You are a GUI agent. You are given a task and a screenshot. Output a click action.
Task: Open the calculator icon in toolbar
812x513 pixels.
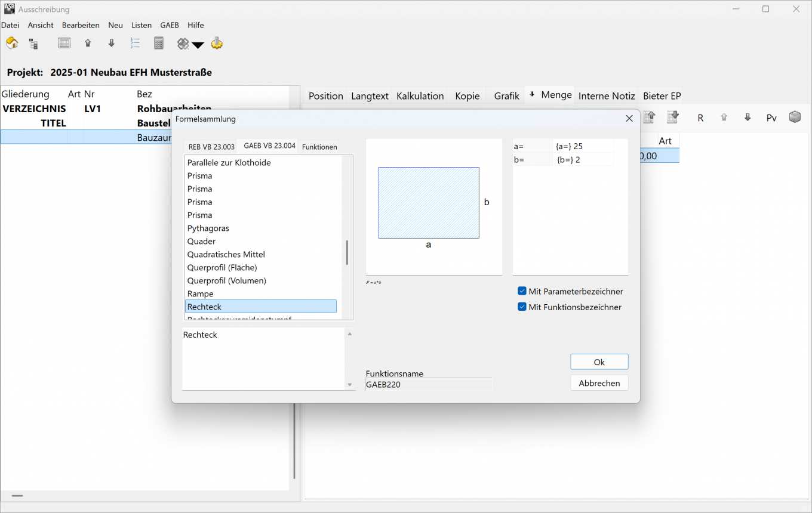pyautogui.click(x=159, y=43)
